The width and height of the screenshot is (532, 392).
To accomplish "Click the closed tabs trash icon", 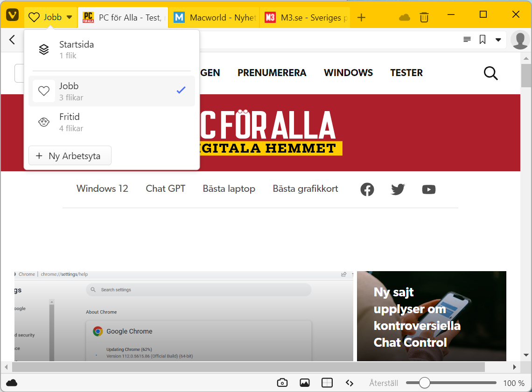I will 424,17.
